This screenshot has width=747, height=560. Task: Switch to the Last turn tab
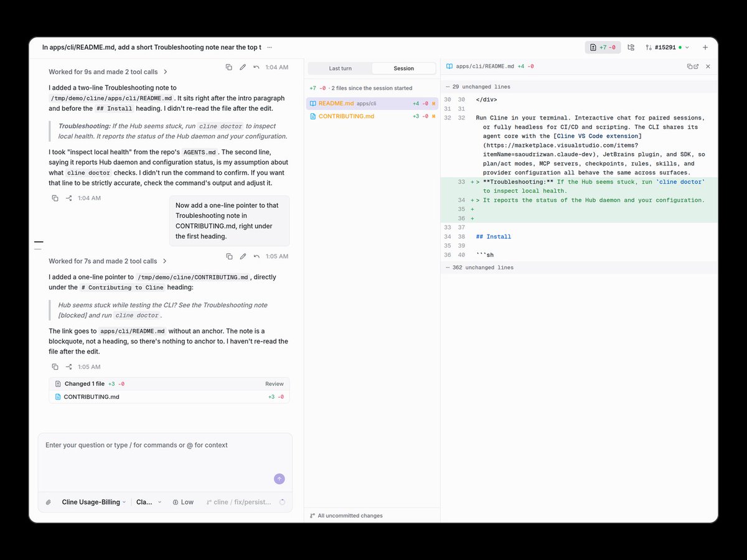coord(341,68)
